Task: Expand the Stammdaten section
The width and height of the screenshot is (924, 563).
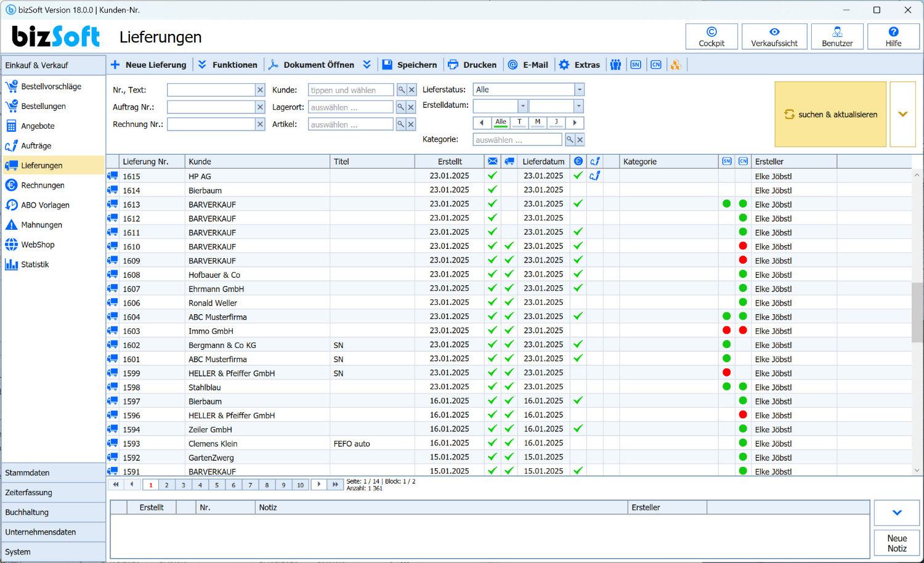Action: coord(53,472)
